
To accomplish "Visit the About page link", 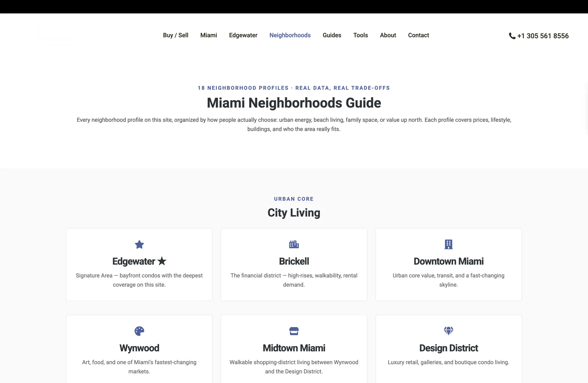I will click(x=388, y=35).
